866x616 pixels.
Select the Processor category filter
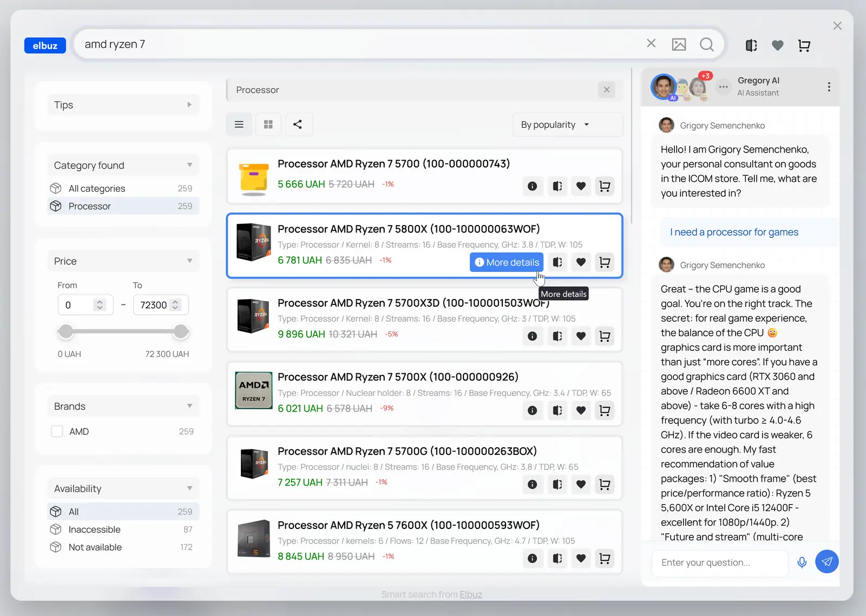[x=123, y=206]
